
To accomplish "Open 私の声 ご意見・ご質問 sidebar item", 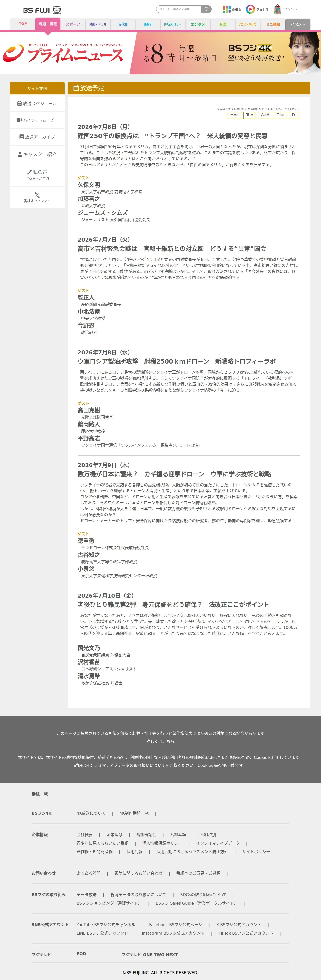I will pos(37,175).
